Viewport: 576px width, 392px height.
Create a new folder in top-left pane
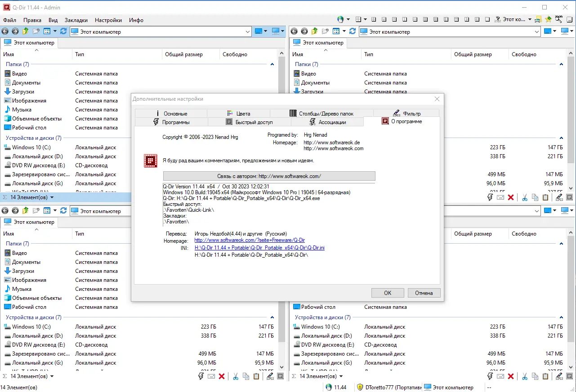(x=36, y=31)
